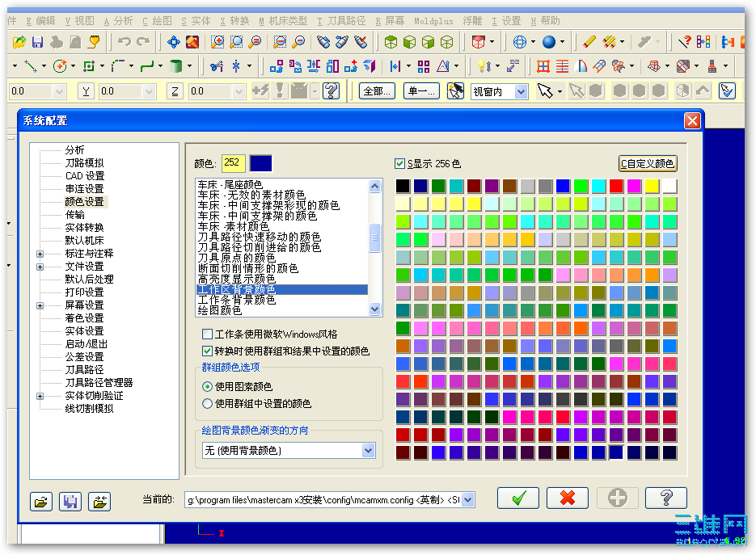The height and width of the screenshot is (555, 756).
Task: Open the 帮助 menu
Action: [x=545, y=21]
